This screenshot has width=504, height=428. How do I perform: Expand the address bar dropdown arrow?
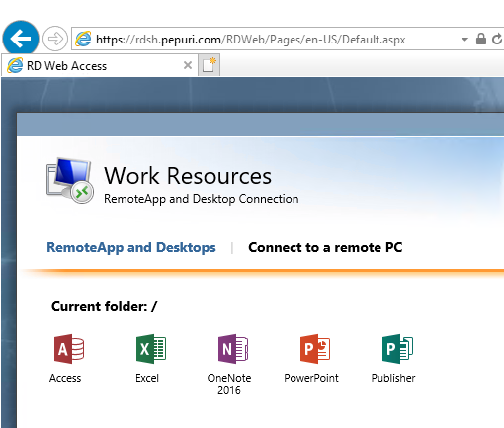coord(464,40)
